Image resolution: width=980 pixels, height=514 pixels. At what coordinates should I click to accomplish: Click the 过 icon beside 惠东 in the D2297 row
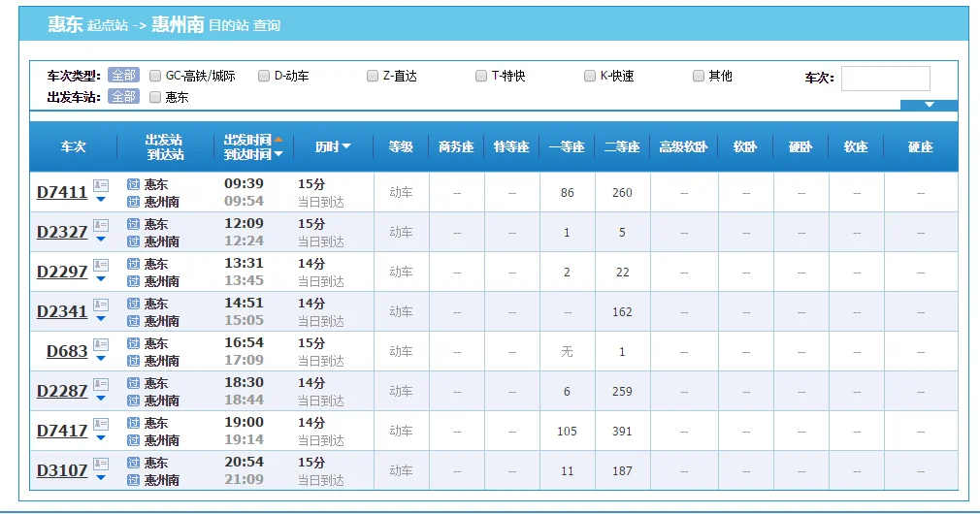[x=133, y=264]
